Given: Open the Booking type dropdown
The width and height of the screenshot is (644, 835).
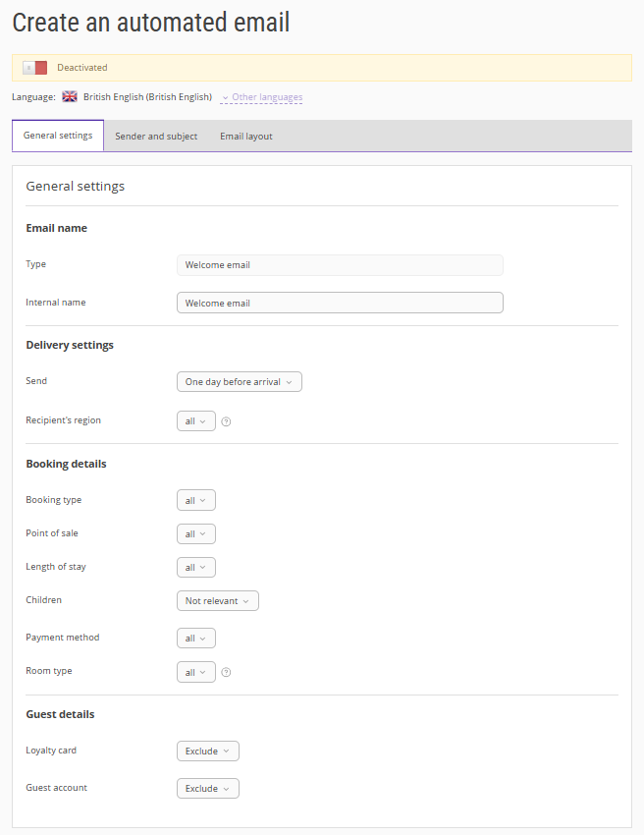Looking at the screenshot, I should pyautogui.click(x=195, y=501).
